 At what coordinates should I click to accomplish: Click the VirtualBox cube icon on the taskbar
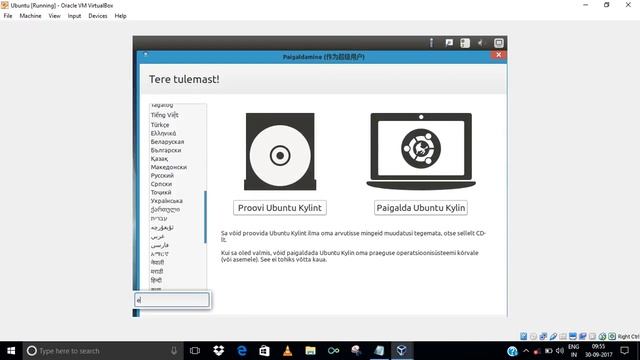coord(402,351)
